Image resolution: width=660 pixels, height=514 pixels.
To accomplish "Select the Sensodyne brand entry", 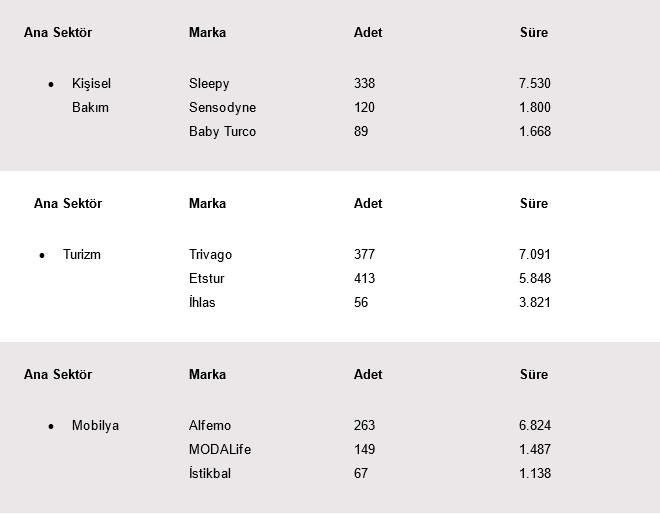I will [x=222, y=108].
